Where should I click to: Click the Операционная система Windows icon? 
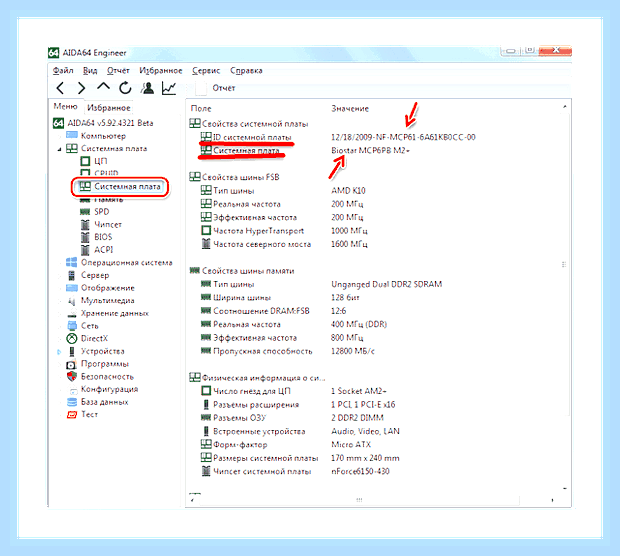point(72,262)
